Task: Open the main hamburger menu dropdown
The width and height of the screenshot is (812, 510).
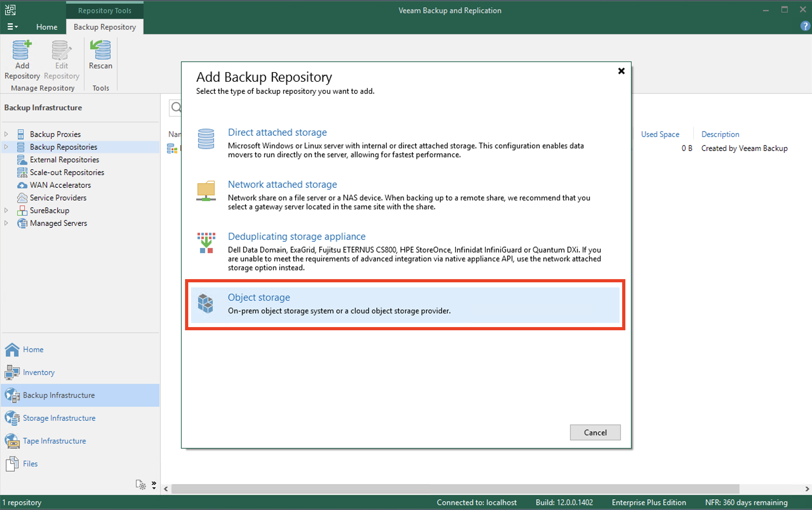Action: click(12, 26)
